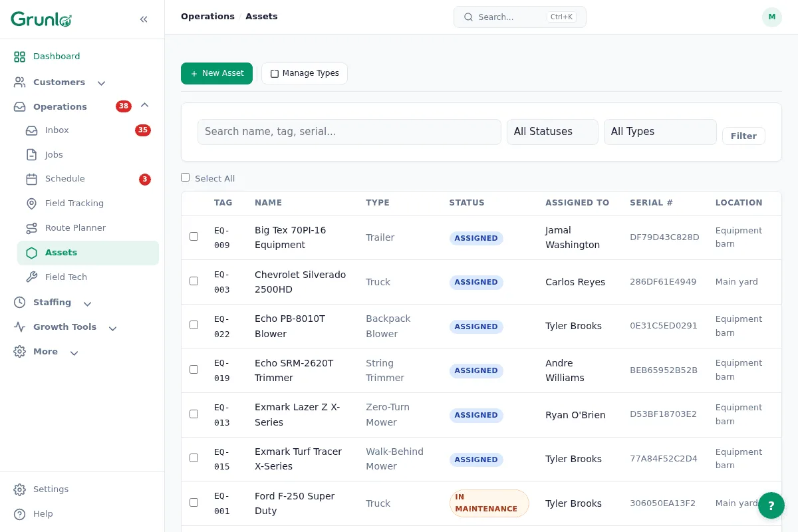Screen dimensions: 798x532
Task: Click the Jobs document icon
Action: click(x=32, y=155)
